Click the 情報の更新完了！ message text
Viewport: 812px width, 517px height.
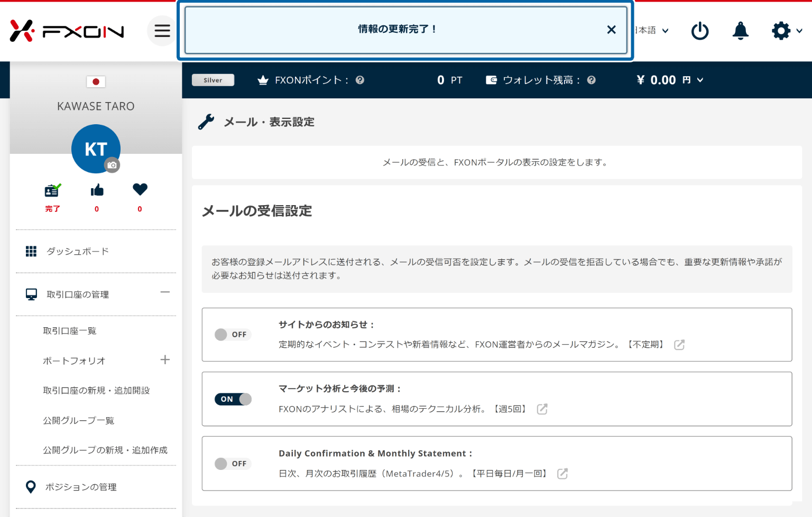[x=397, y=29]
